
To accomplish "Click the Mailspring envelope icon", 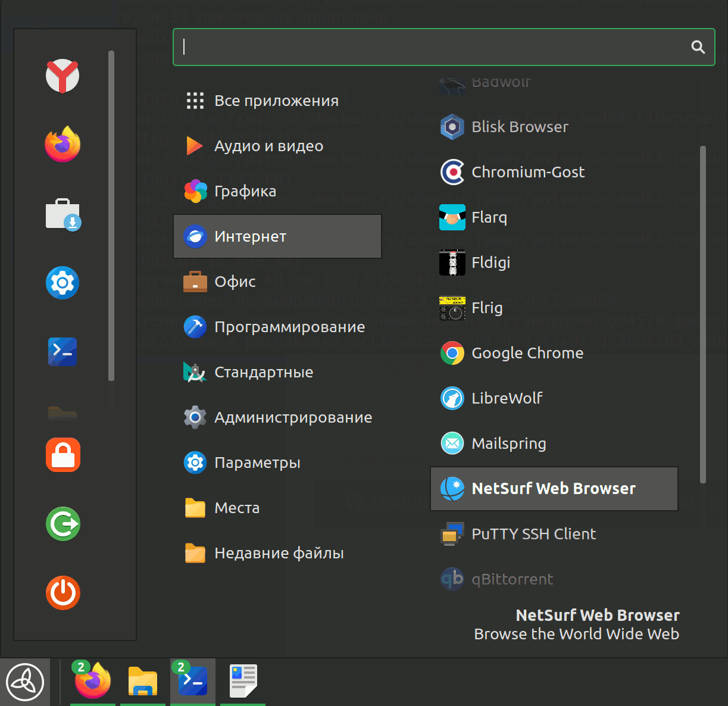I will pos(452,443).
